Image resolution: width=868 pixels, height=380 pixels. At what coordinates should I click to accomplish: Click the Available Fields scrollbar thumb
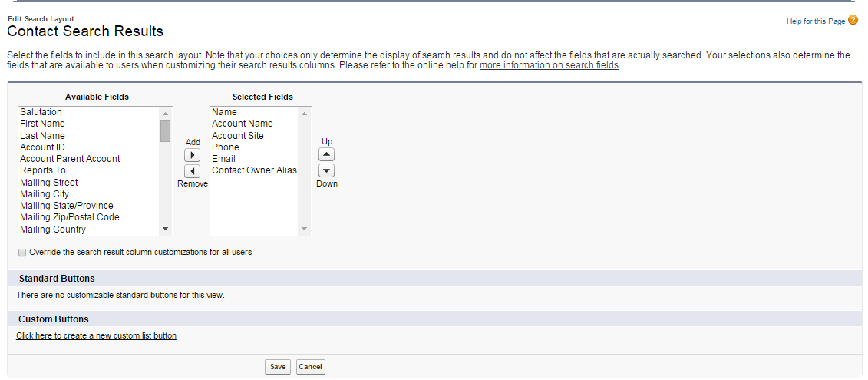(x=165, y=131)
